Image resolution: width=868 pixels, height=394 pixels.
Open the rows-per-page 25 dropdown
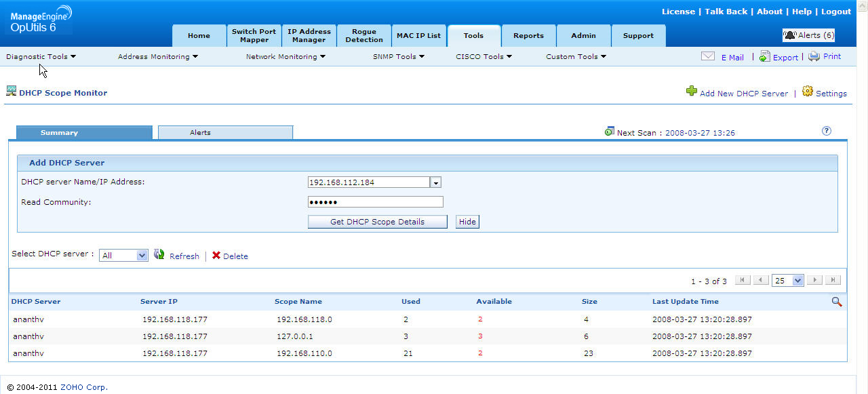point(787,280)
